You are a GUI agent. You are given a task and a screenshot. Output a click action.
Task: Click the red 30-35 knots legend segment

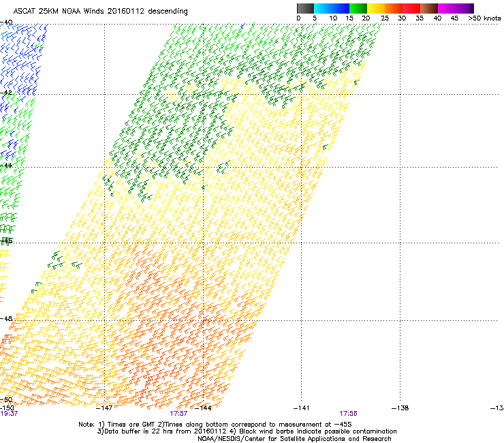(x=411, y=8)
